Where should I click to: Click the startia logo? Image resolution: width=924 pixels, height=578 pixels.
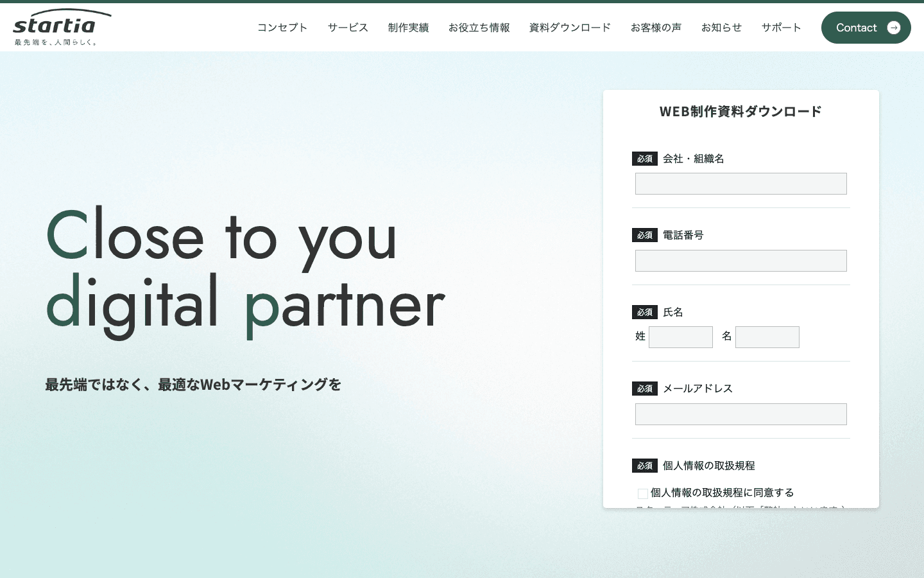pyautogui.click(x=62, y=27)
